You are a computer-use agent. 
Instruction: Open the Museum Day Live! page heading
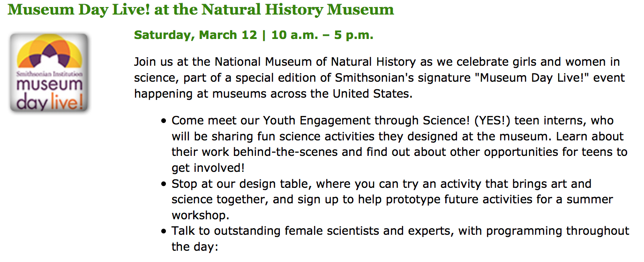(201, 9)
